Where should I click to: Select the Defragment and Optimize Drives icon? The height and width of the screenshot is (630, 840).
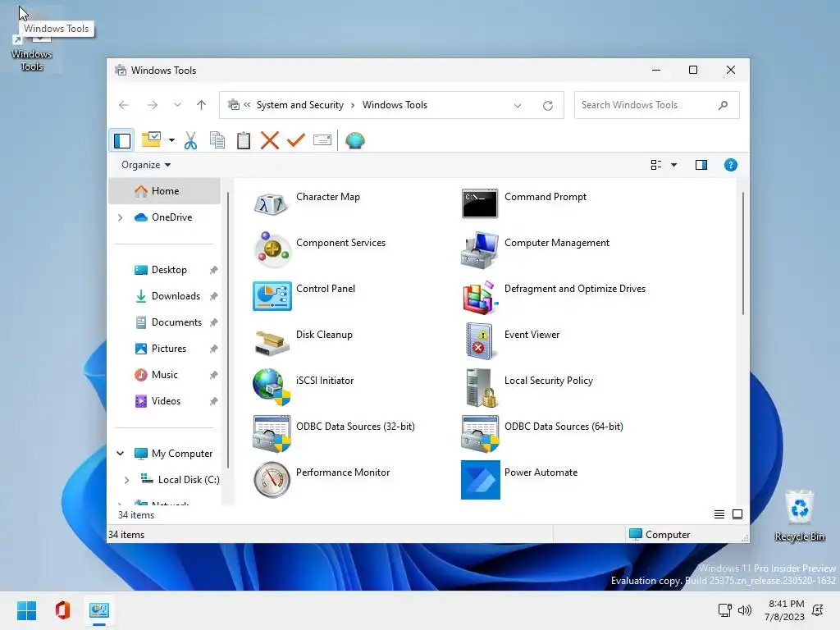tap(480, 296)
